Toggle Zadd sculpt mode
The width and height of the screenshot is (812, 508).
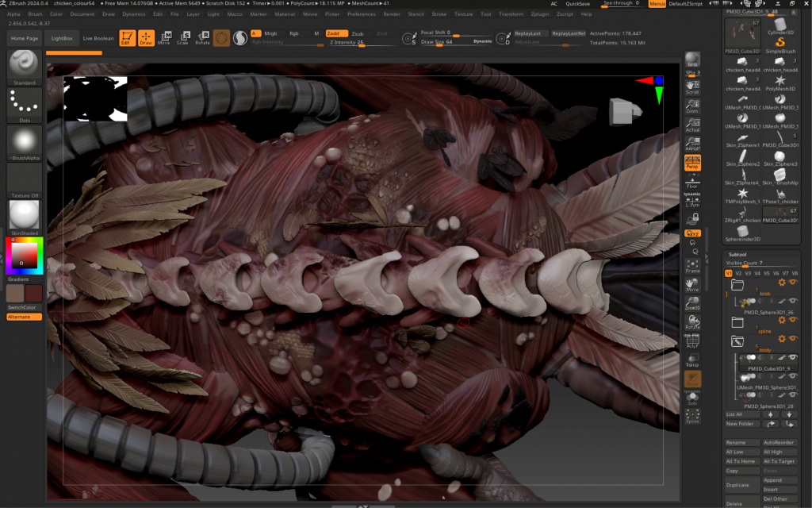(x=337, y=33)
